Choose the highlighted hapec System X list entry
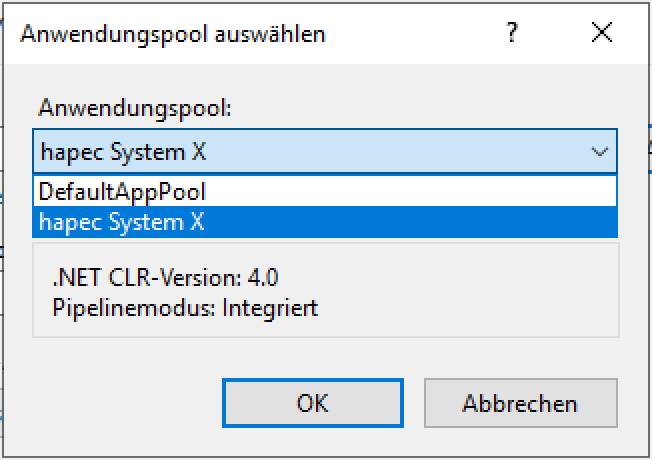This screenshot has width=652, height=460. [x=120, y=222]
